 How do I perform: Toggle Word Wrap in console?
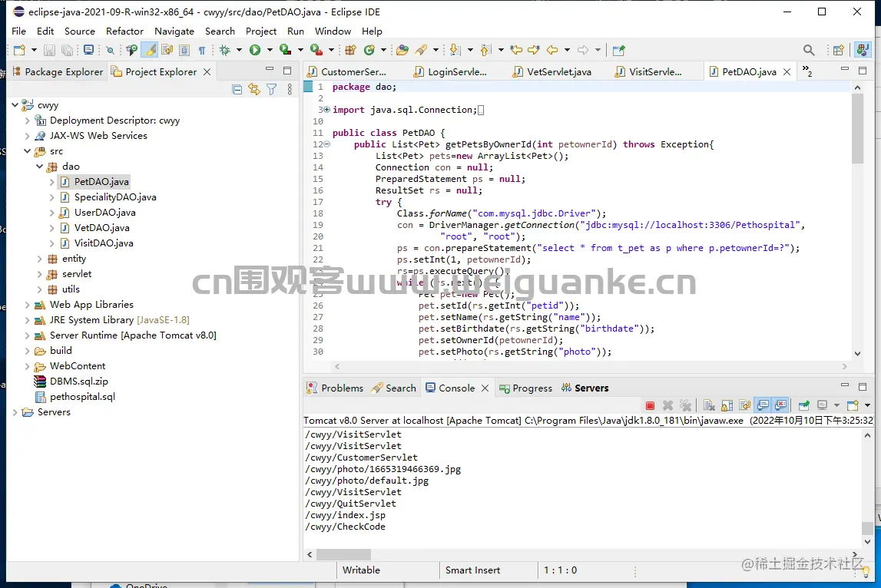click(745, 405)
